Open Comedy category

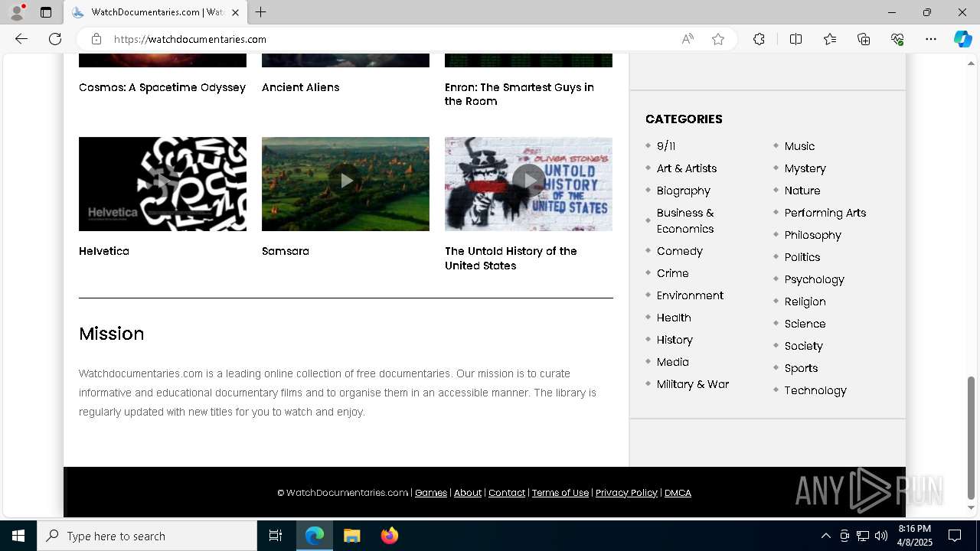[x=680, y=251]
